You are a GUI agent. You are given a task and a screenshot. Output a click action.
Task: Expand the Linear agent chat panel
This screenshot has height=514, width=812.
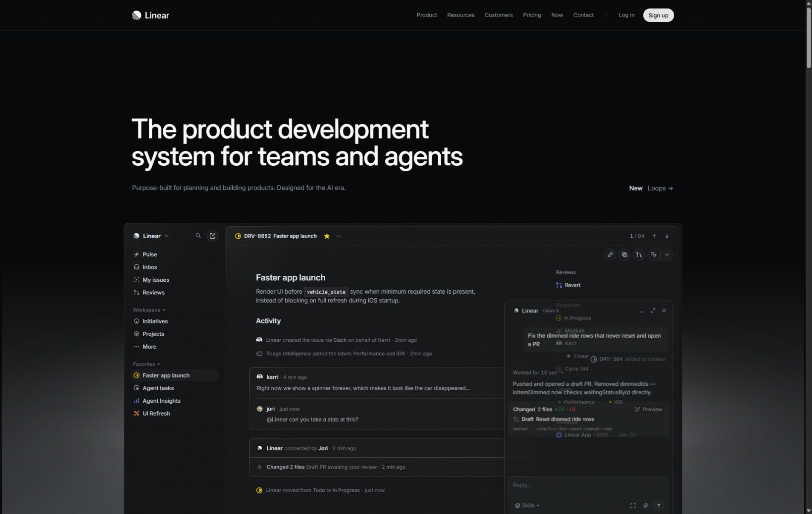[x=653, y=311]
